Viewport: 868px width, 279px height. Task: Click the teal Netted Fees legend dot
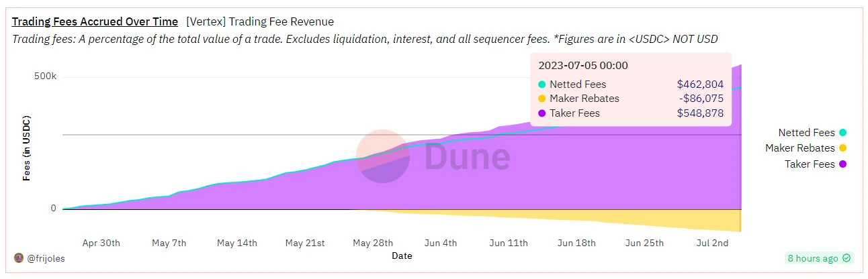[x=842, y=133]
